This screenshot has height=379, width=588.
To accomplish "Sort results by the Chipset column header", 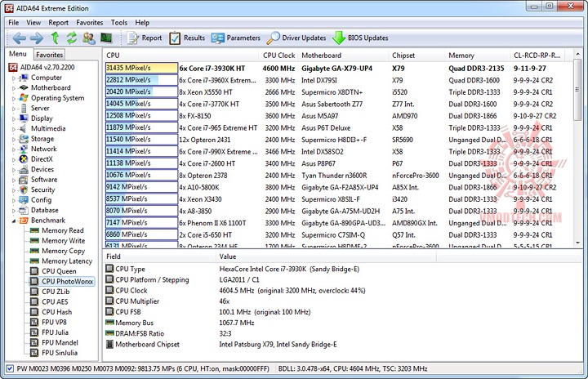I will (416, 56).
